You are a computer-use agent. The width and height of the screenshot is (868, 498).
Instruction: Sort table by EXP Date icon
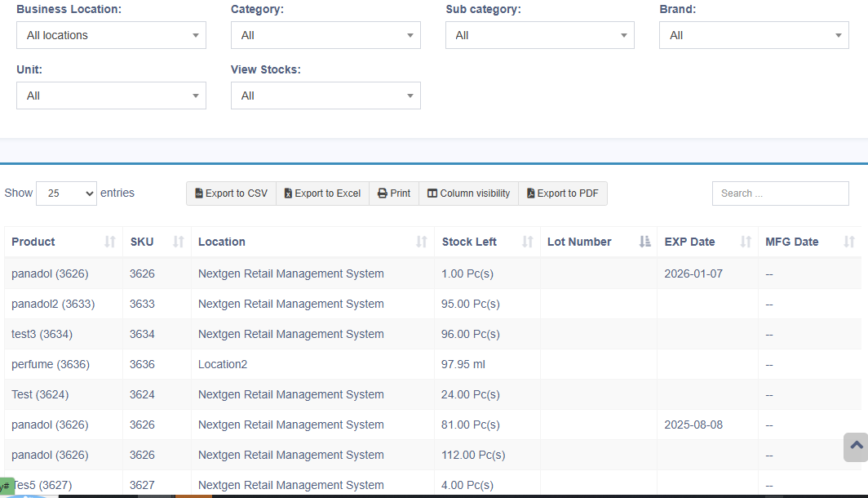(746, 242)
